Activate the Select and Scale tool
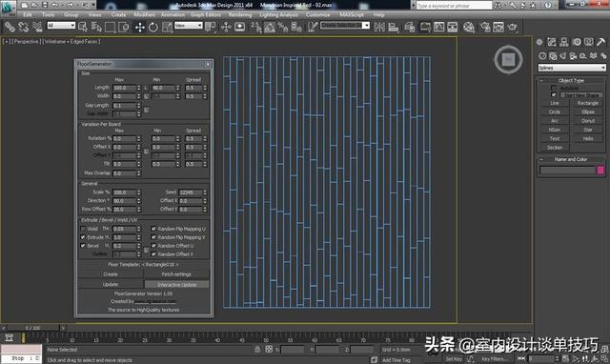Image resolution: width=610 pixels, height=364 pixels. click(x=168, y=28)
